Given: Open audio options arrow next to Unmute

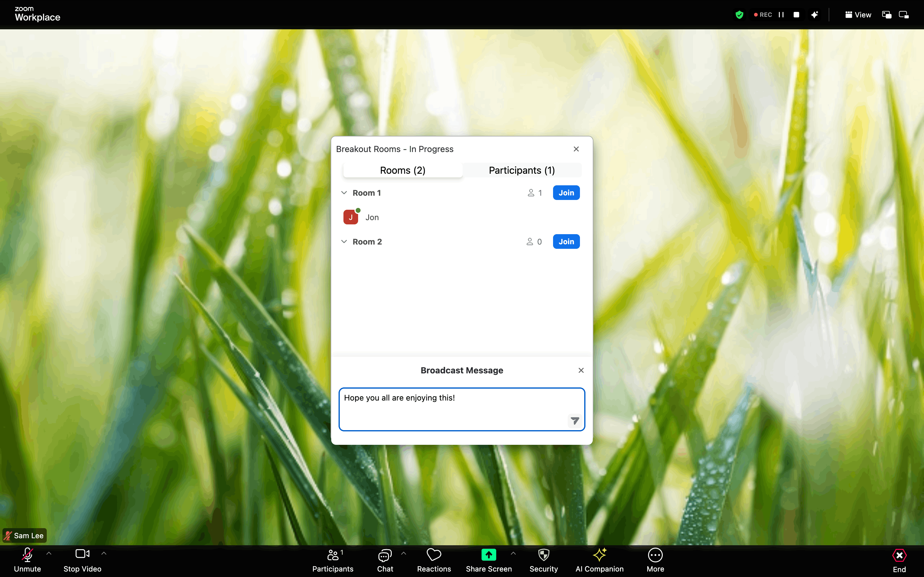Looking at the screenshot, I should [x=49, y=553].
